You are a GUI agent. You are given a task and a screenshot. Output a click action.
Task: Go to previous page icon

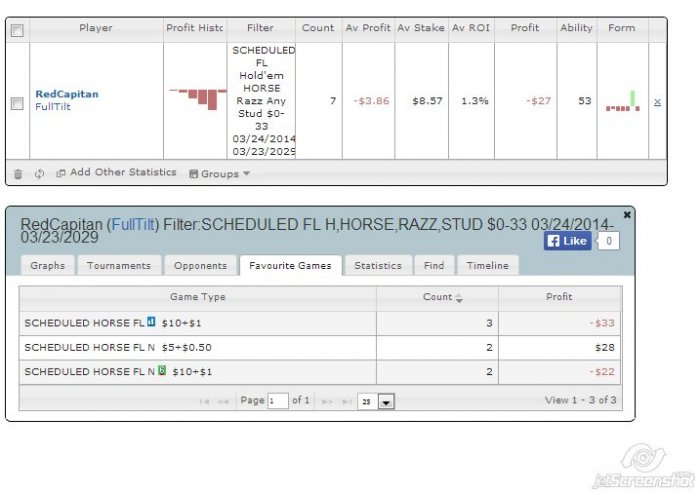coord(223,402)
